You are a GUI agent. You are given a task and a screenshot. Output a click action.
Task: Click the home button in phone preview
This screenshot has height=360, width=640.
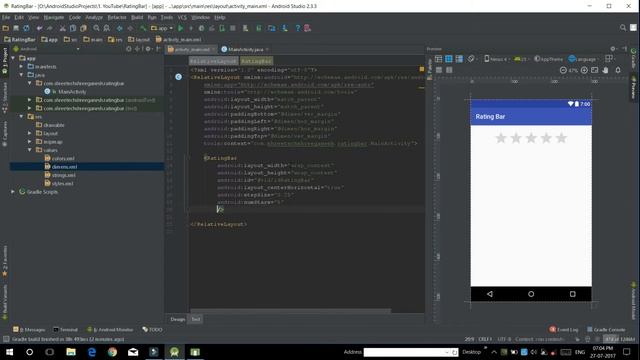pyautogui.click(x=531, y=294)
